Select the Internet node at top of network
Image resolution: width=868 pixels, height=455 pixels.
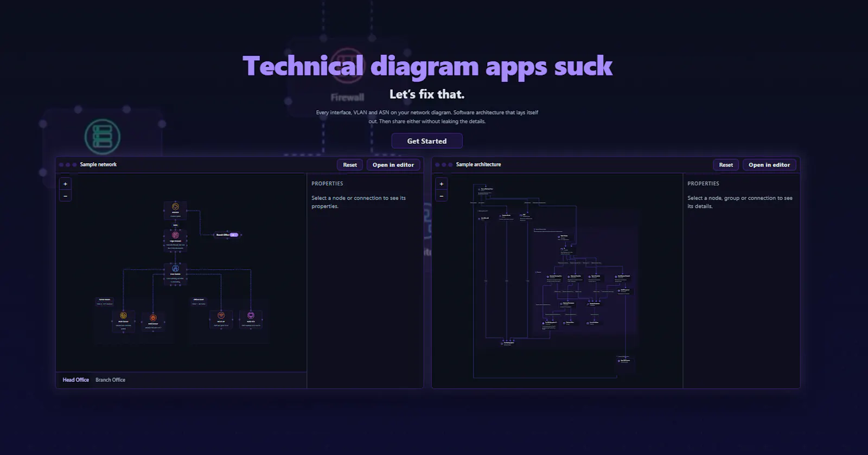tap(175, 210)
